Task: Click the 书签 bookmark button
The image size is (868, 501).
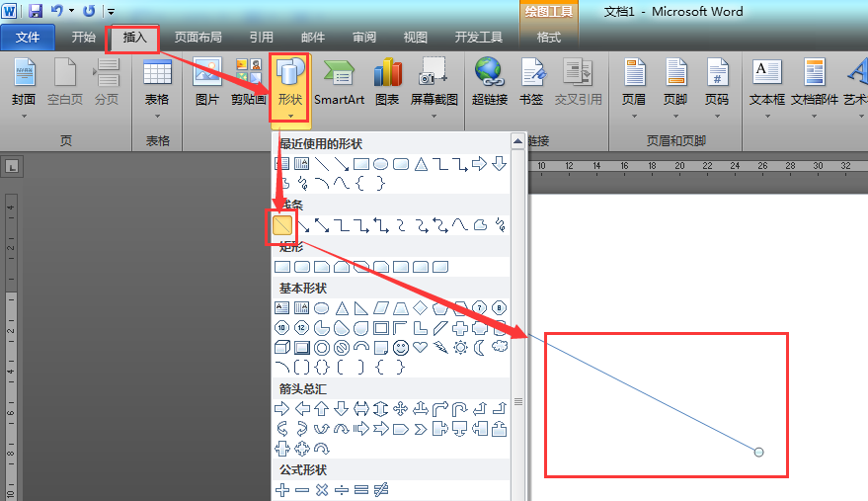Action: [531, 81]
